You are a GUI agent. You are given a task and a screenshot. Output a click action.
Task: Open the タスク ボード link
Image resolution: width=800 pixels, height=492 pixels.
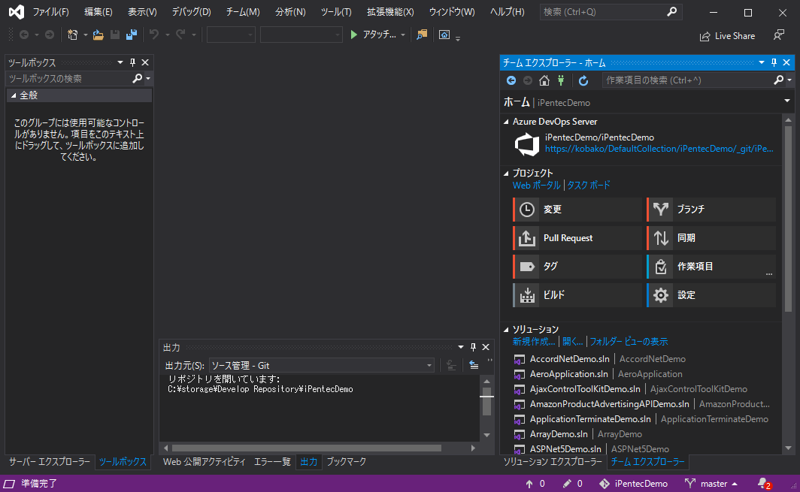point(588,185)
